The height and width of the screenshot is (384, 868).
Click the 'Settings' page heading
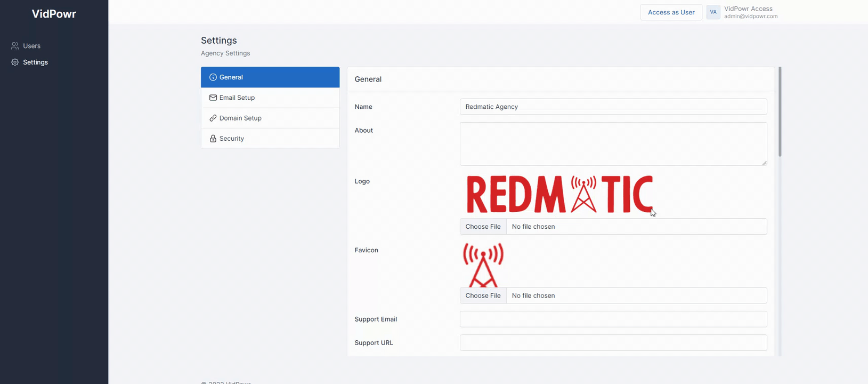219,41
